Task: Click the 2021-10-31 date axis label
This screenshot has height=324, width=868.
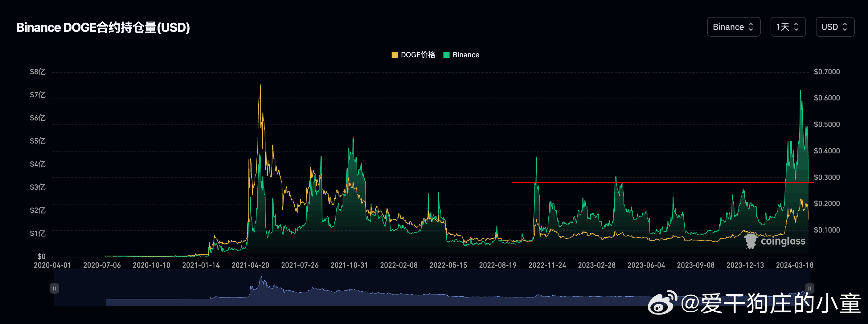Action: (x=349, y=265)
